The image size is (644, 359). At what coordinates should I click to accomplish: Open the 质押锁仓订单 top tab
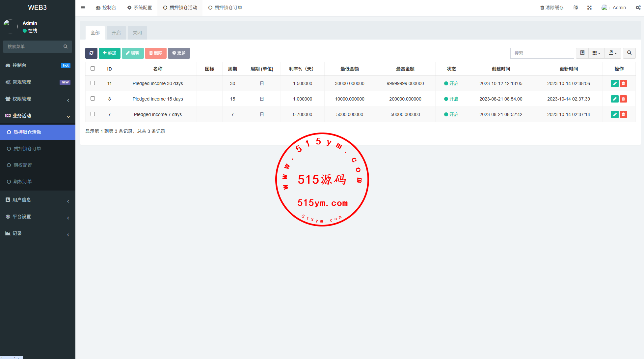coord(225,8)
